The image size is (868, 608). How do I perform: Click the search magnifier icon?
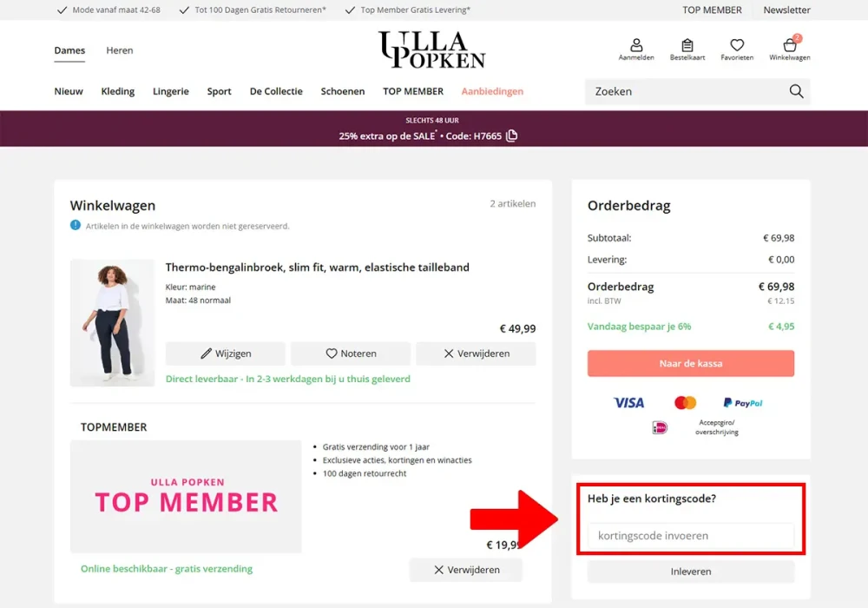click(796, 91)
